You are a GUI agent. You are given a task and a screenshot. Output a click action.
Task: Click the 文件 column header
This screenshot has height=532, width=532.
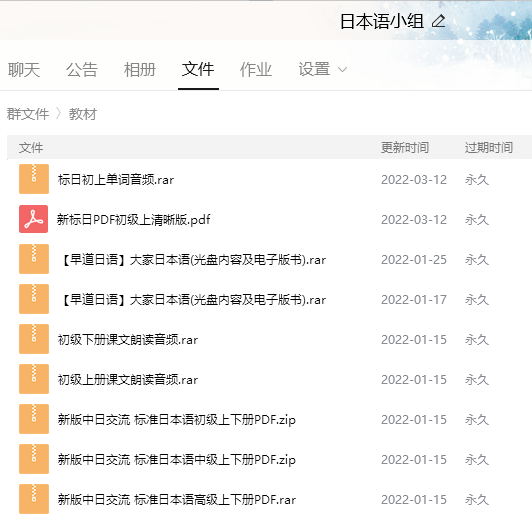point(31,148)
